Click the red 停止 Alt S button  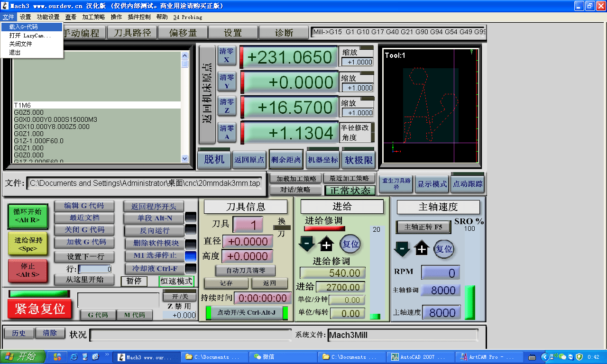click(x=28, y=271)
